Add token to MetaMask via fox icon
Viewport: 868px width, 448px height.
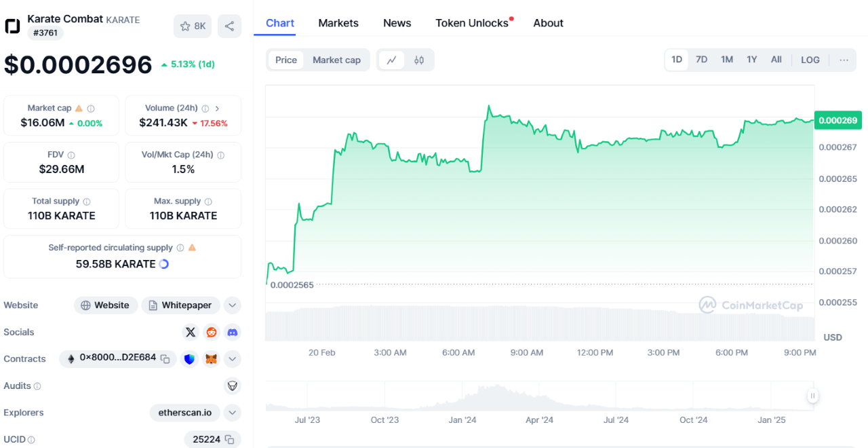pyautogui.click(x=212, y=358)
